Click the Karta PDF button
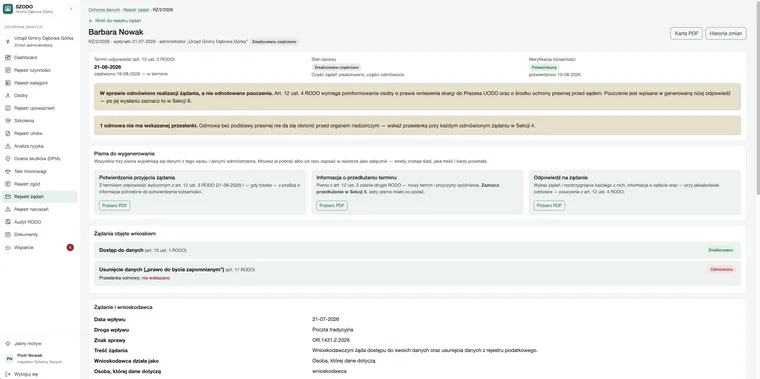 [x=686, y=33]
